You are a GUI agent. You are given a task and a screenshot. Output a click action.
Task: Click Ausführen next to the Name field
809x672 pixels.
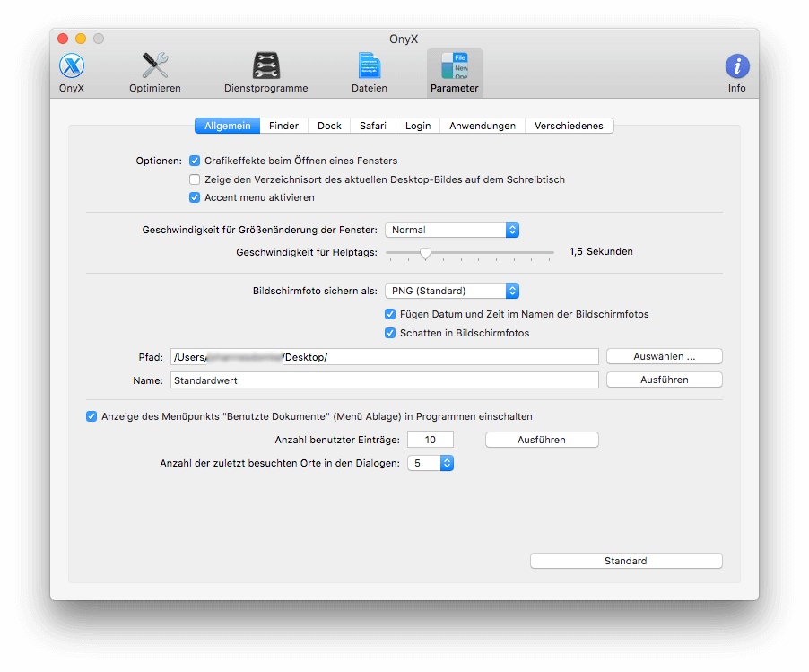[665, 380]
